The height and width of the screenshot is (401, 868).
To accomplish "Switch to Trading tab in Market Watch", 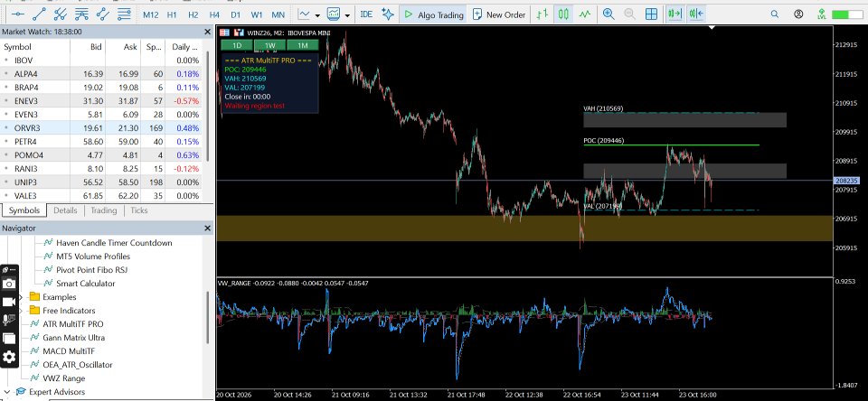I will (x=103, y=210).
